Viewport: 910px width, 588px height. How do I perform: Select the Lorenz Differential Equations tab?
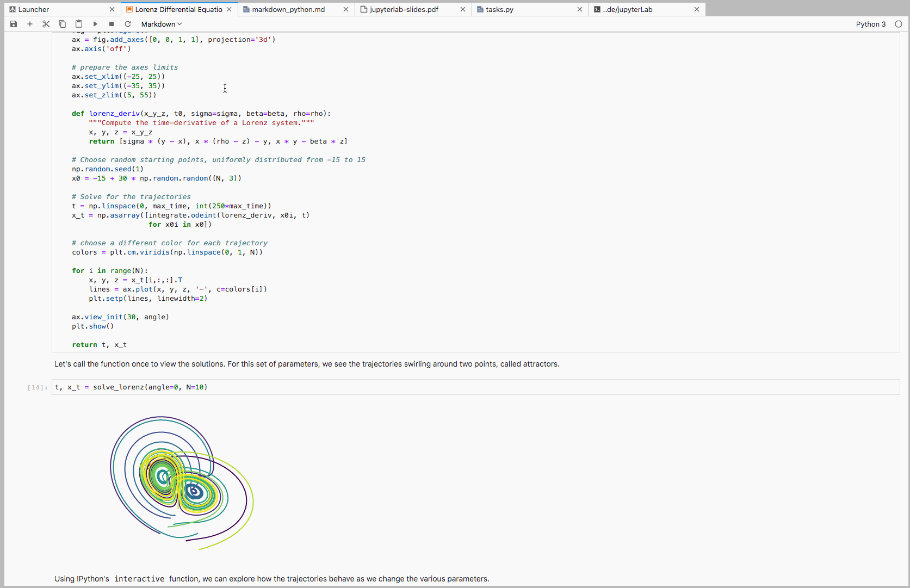[179, 9]
